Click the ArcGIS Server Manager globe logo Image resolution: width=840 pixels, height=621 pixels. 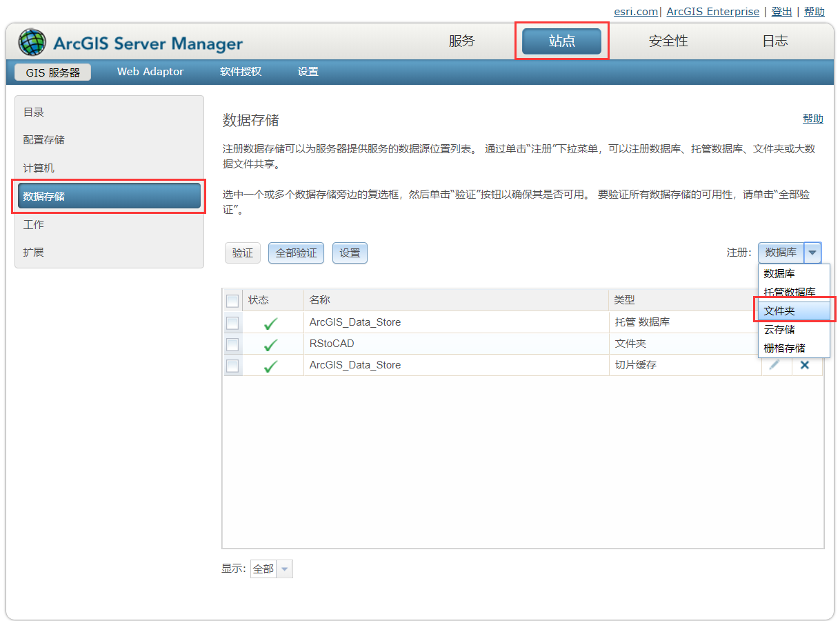pos(32,41)
